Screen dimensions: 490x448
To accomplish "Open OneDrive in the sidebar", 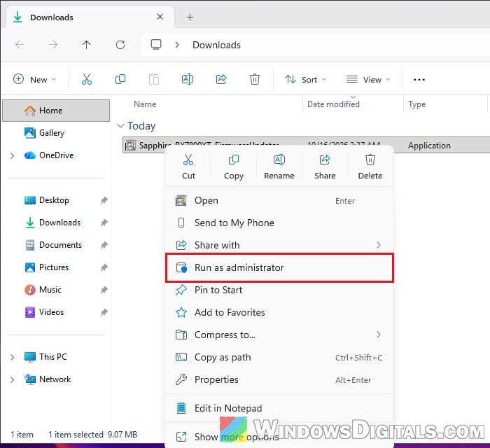I will pos(56,155).
